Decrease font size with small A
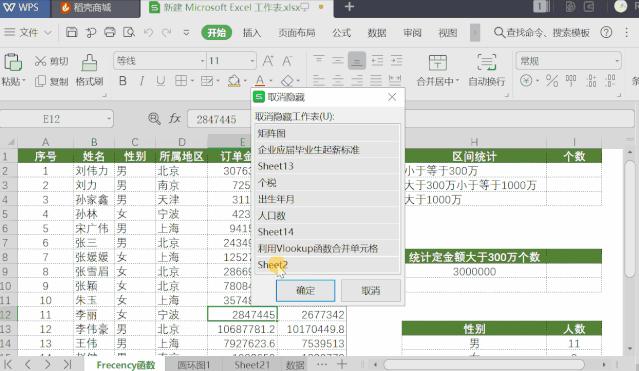Screen dimensions: 639x371 287,61
